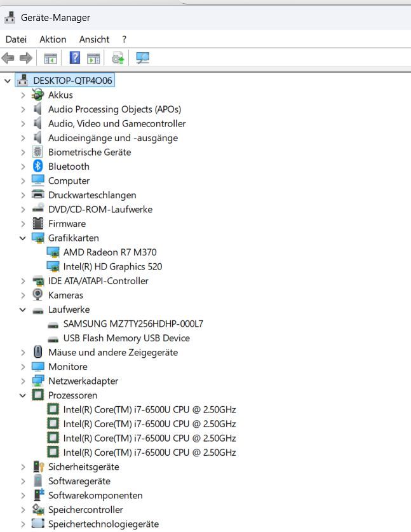
Task: Select USB Flash Memory USB Device
Action: point(126,338)
